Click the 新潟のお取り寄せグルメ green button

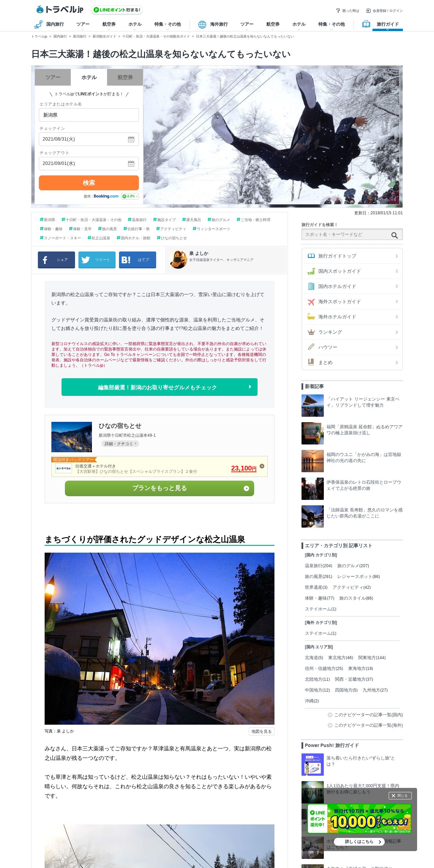pyautogui.click(x=160, y=387)
